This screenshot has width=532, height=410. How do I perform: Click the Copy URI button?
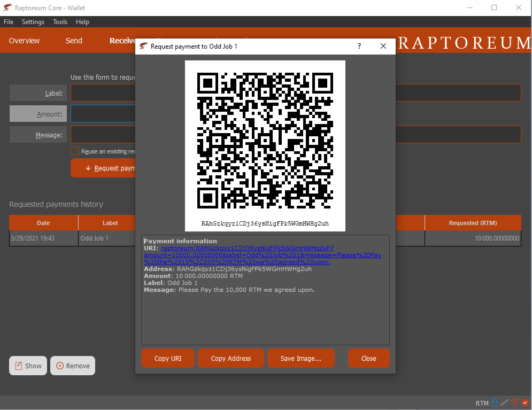pyautogui.click(x=167, y=358)
